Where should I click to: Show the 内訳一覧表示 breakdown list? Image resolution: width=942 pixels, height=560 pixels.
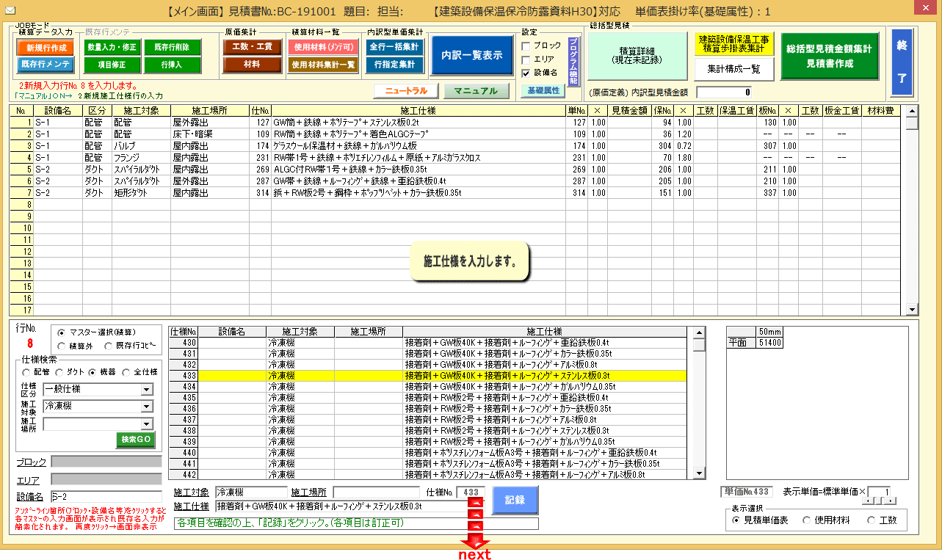(x=472, y=55)
